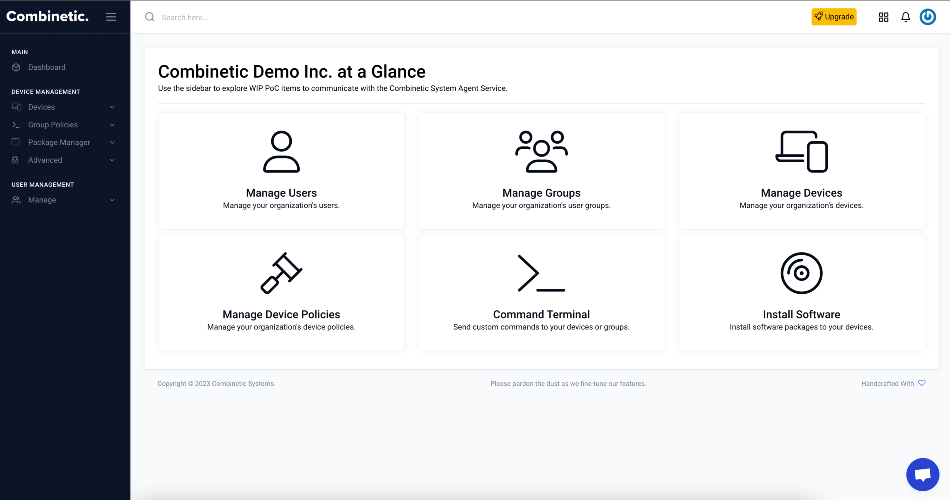Expand the Group Policies chevron
Screen dimensions: 950x500
click(x=112, y=125)
